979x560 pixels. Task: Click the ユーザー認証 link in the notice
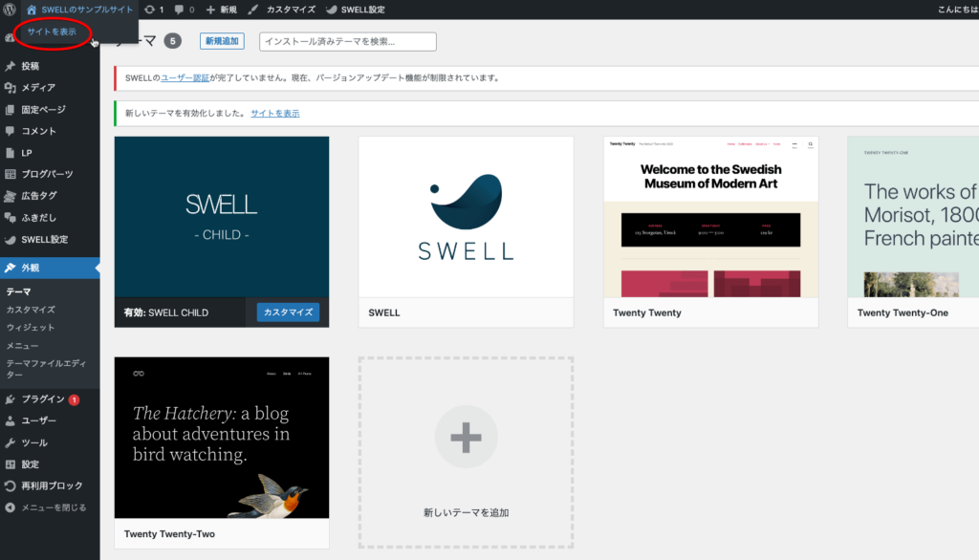point(185,78)
